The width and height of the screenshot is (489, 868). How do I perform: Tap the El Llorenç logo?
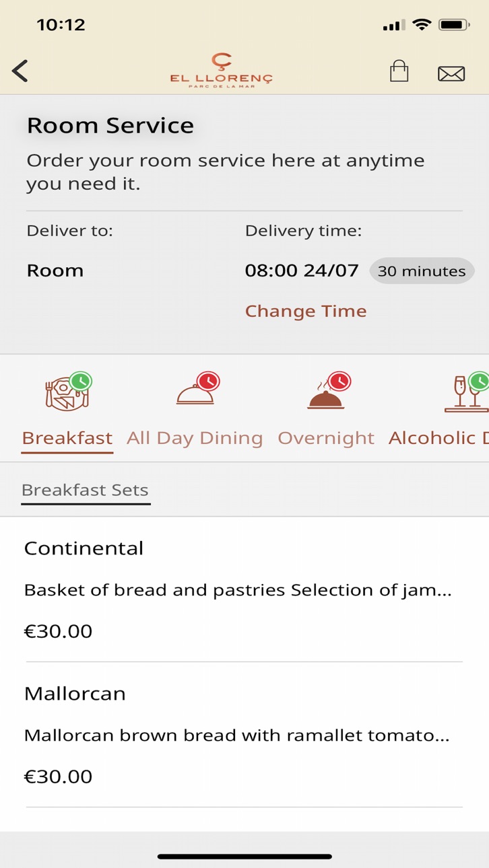click(221, 70)
